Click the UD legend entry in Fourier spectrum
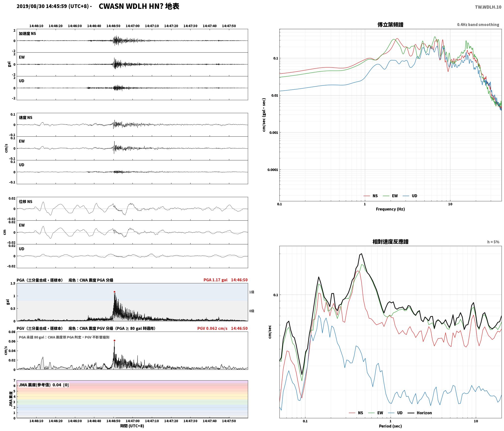504x431 pixels. click(410, 196)
